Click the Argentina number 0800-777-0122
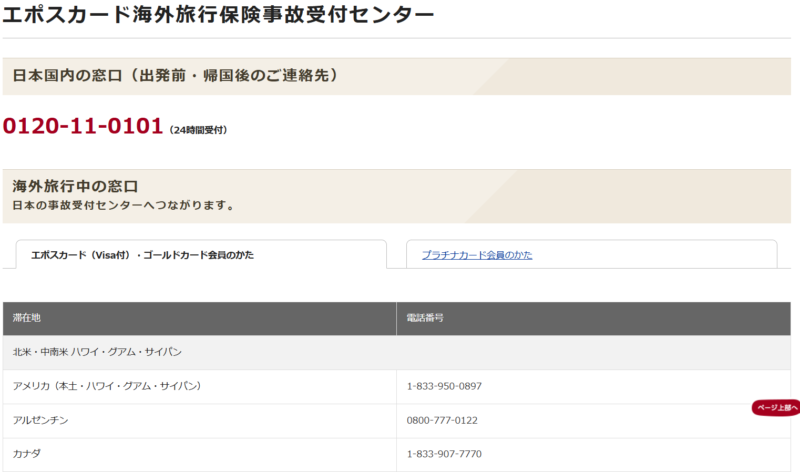This screenshot has width=800, height=472. (442, 420)
